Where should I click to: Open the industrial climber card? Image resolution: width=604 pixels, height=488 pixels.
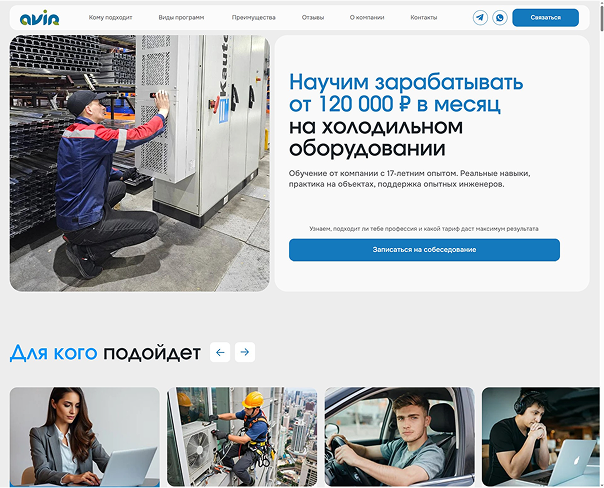(x=242, y=437)
